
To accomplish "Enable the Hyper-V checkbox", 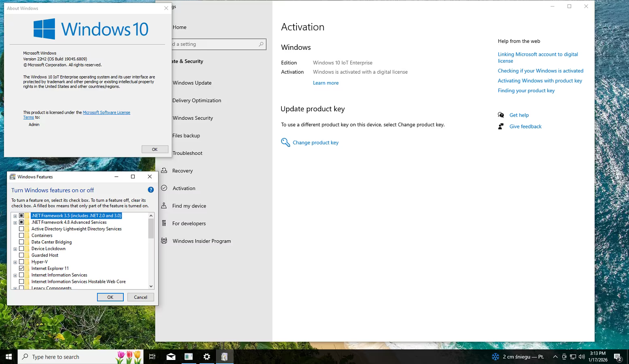I will coord(21,262).
